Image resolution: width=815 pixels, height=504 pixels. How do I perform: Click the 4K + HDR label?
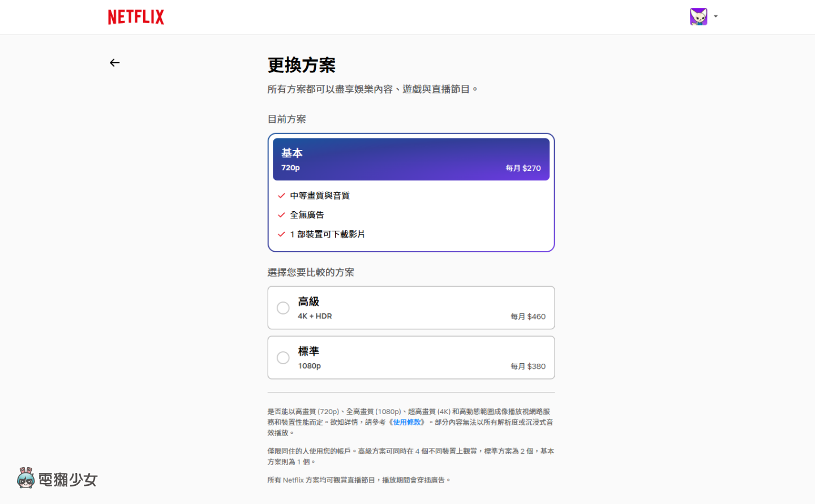(x=315, y=316)
